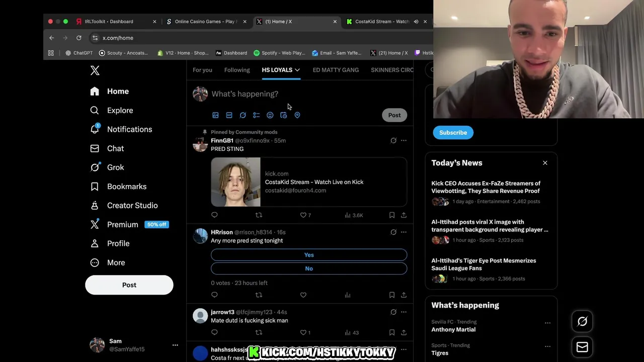Open the Kick CEO Accuses Ex-FaZe Streamers story
This screenshot has height=362, width=644.
(x=491, y=193)
